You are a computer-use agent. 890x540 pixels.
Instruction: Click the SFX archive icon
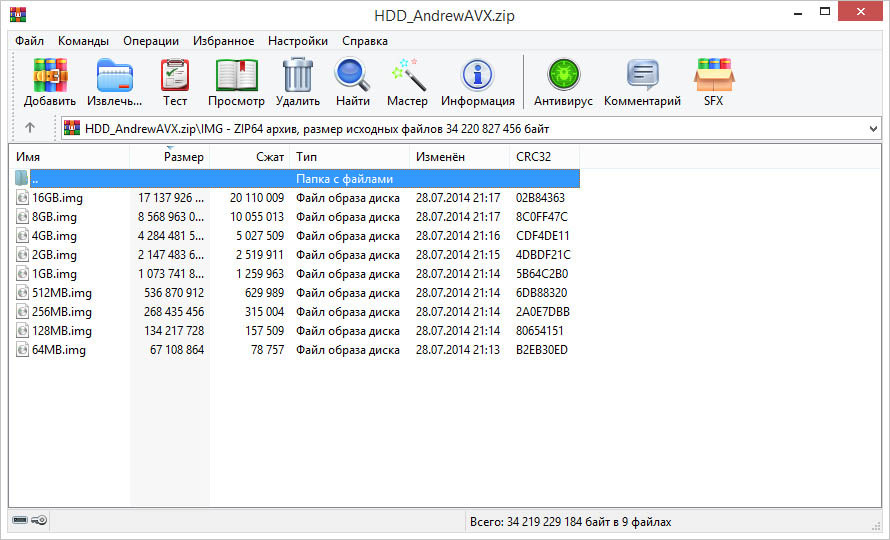[x=714, y=74]
